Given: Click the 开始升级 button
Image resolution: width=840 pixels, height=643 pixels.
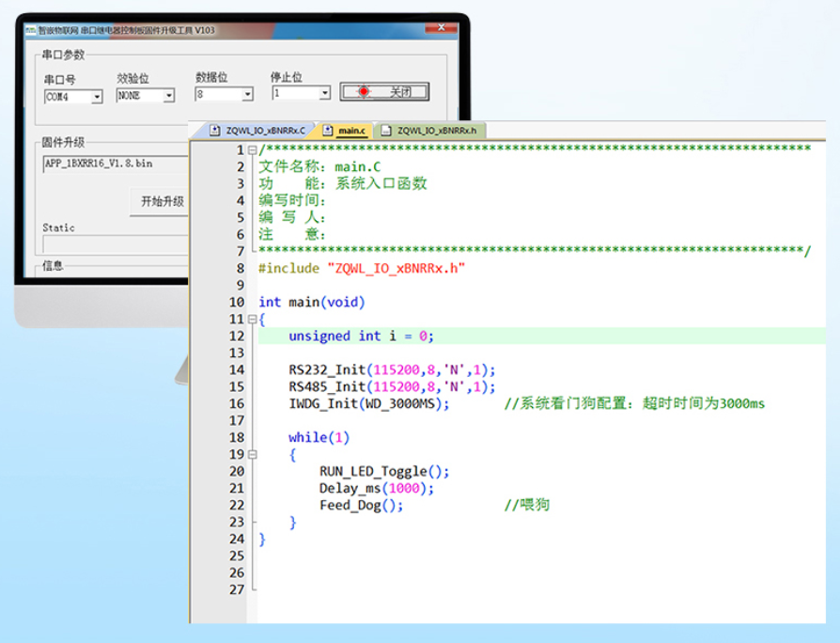Looking at the screenshot, I should [x=162, y=201].
